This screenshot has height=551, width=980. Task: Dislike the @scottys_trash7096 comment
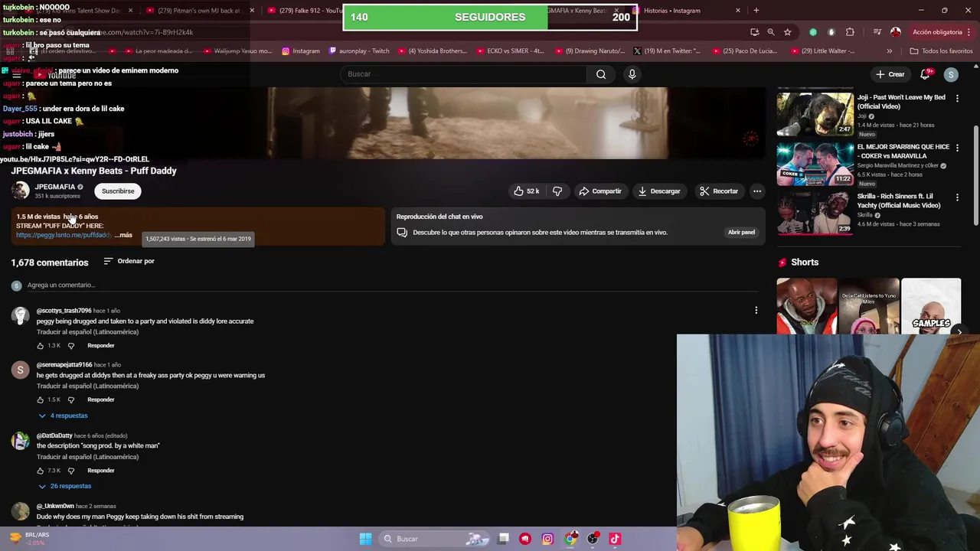(71, 346)
